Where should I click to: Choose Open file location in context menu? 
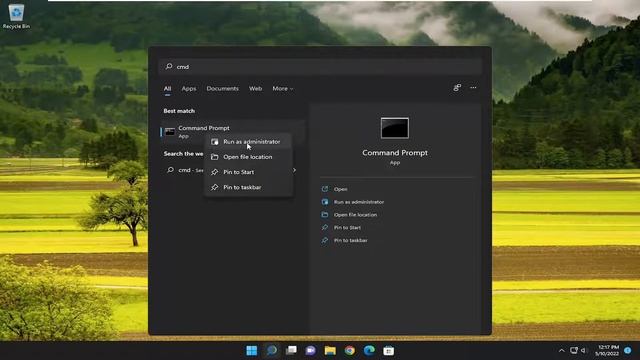(x=249, y=157)
